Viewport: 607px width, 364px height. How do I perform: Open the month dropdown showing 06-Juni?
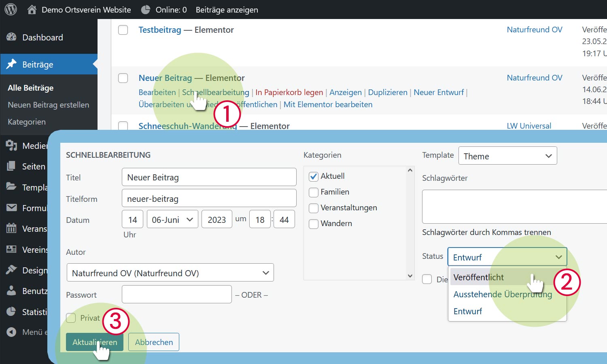172,220
